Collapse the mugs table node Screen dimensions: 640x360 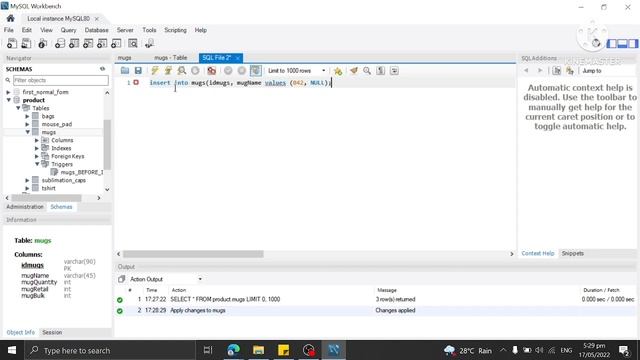tap(27, 132)
